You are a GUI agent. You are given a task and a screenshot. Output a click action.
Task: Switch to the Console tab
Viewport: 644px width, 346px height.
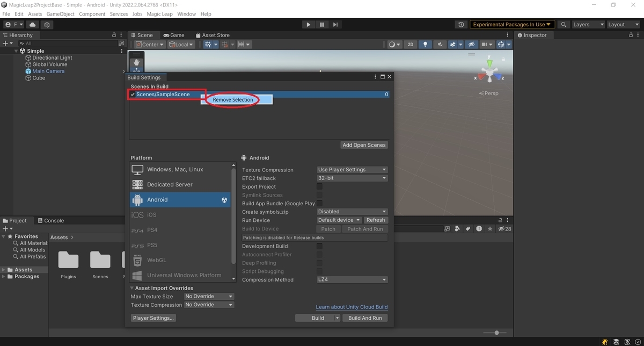(50, 220)
